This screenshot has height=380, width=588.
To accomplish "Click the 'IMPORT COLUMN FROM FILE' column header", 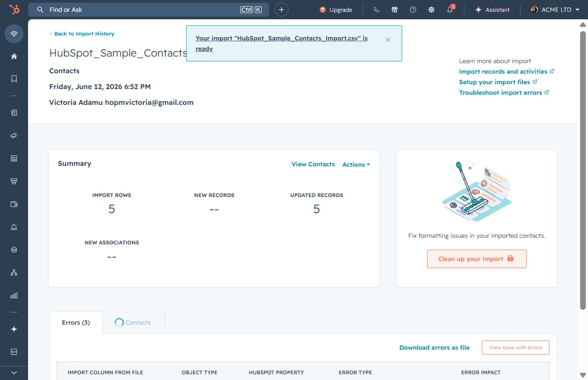I will (105, 373).
